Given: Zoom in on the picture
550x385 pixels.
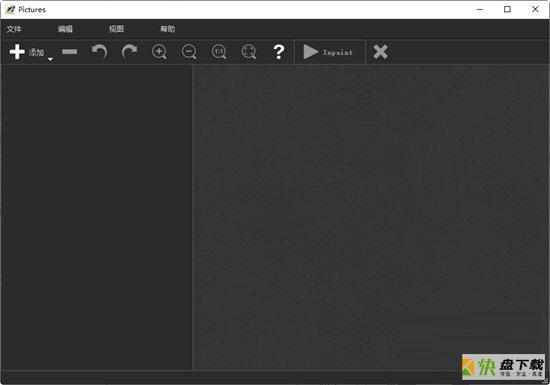Looking at the screenshot, I should coord(159,52).
